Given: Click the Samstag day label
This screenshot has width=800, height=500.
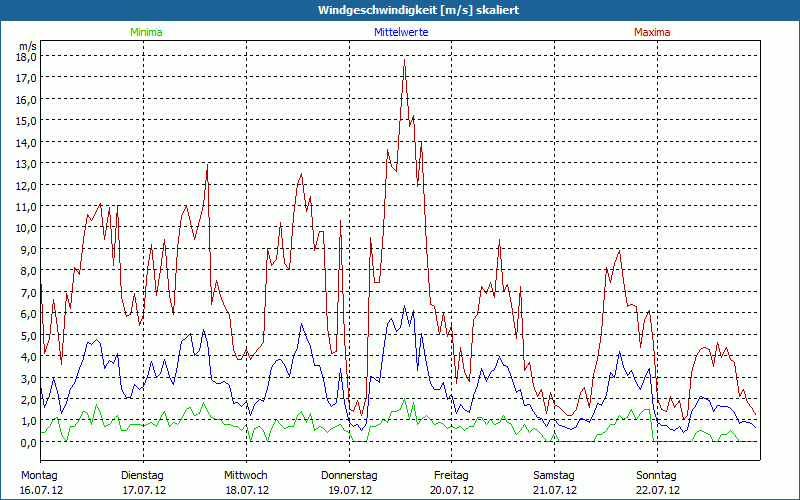Looking at the screenshot, I should pos(554,476).
